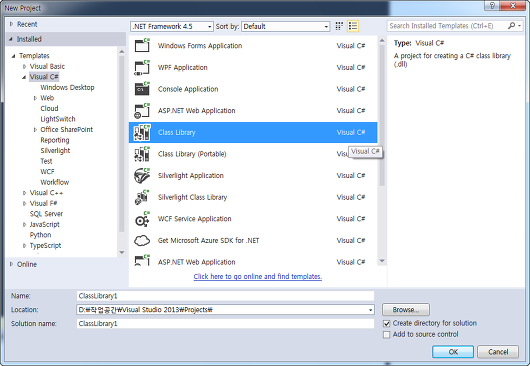
Task: Open the Sort by Default dropdown
Action: (286, 26)
